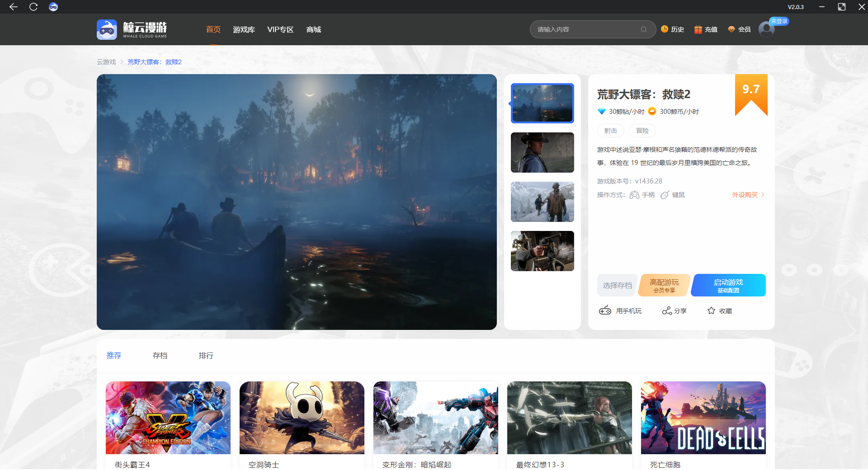Open the 最终幻想13-3 game card
The width and height of the screenshot is (868, 470).
(570, 425)
